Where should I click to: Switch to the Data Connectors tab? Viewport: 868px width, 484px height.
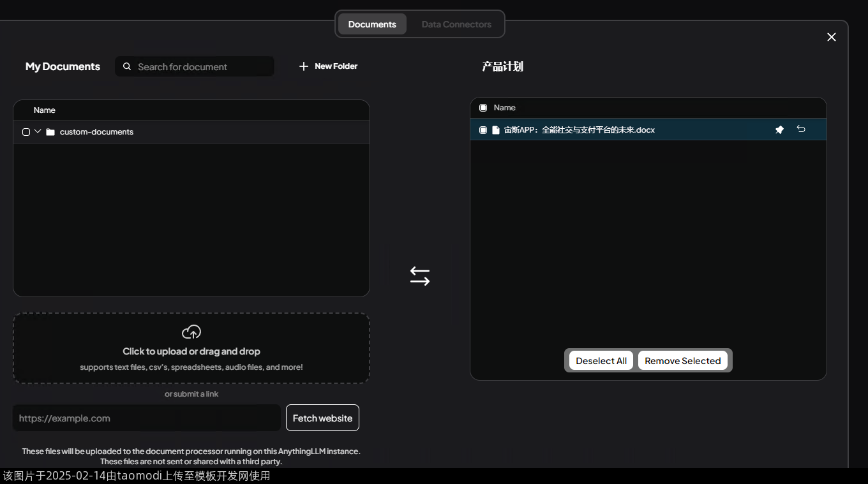tap(456, 24)
